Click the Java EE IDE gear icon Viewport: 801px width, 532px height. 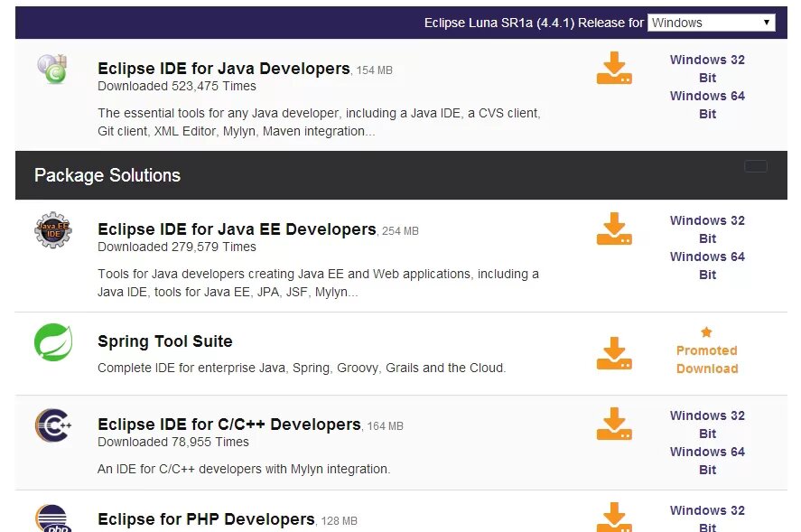point(53,230)
